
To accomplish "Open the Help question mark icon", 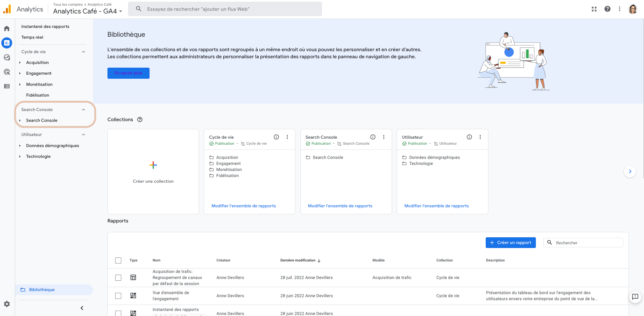I will pyautogui.click(x=607, y=9).
